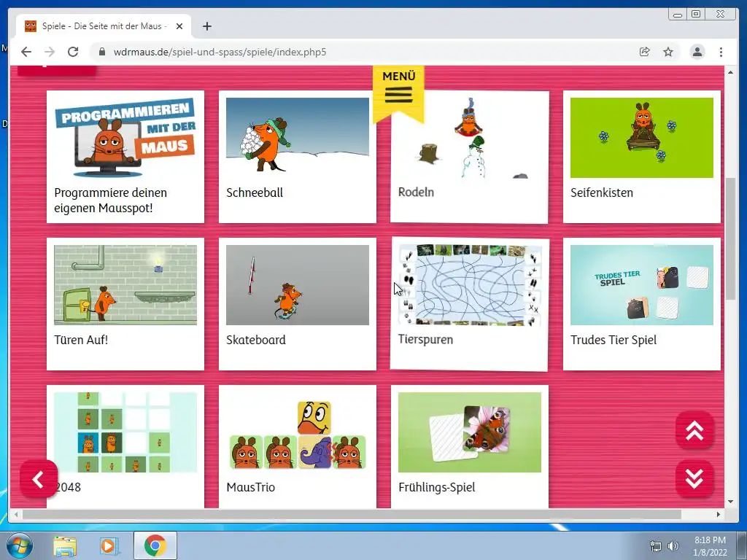The width and height of the screenshot is (747, 560).
Task: Open the 2048 game grid image
Action: 125,432
